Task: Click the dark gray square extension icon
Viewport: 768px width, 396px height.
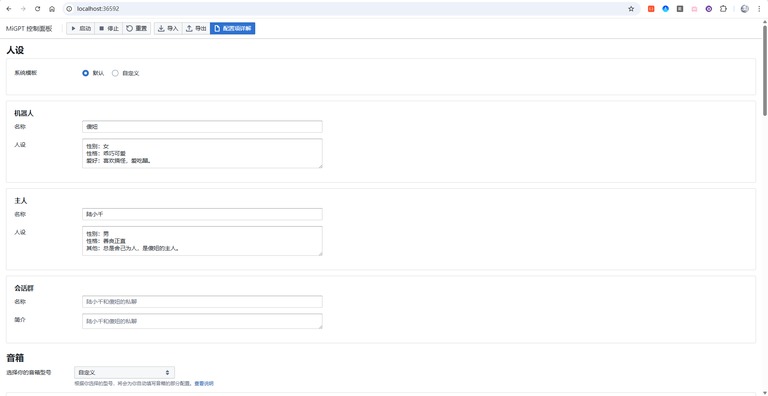Action: (680, 9)
